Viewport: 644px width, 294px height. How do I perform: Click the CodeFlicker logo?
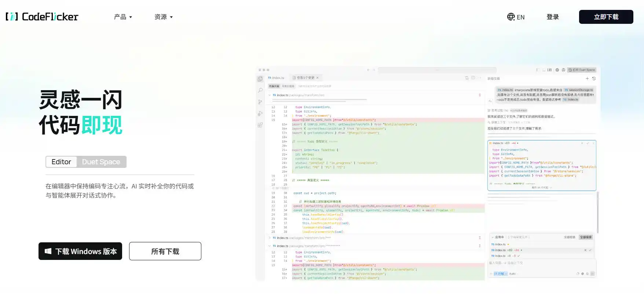click(42, 16)
